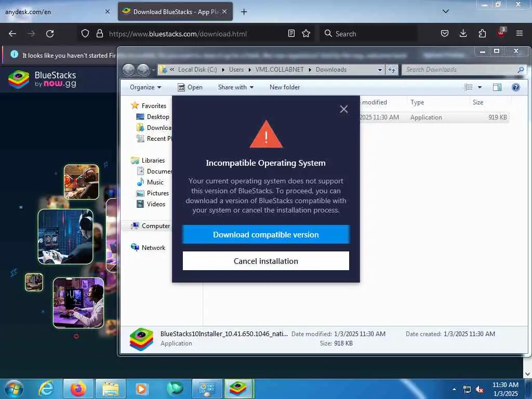This screenshot has width=532, height=399.
Task: Open Windows Media Player taskbar icon
Action: click(141, 389)
